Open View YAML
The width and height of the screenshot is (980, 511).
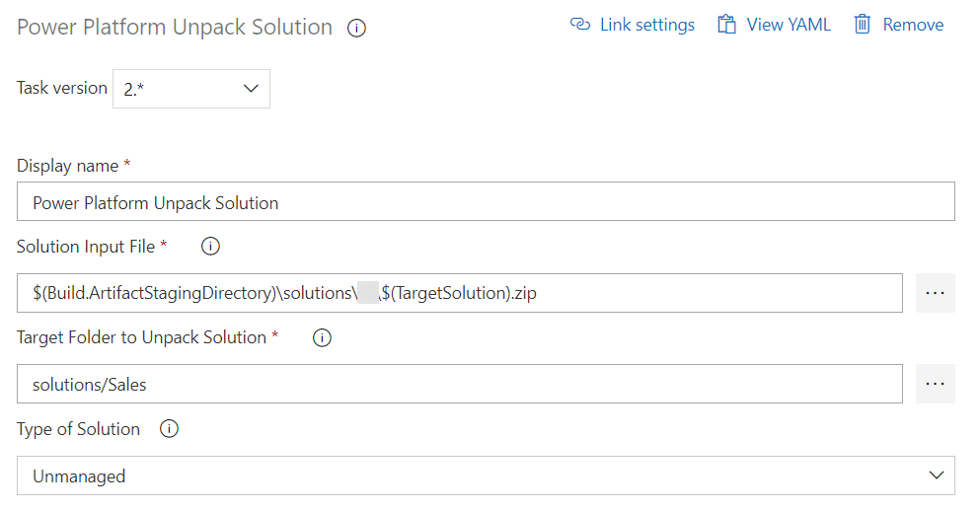pos(789,25)
